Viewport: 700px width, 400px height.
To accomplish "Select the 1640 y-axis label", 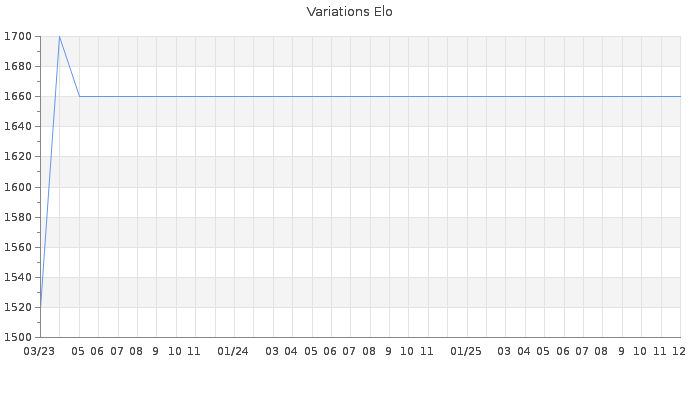I will coord(19,127).
